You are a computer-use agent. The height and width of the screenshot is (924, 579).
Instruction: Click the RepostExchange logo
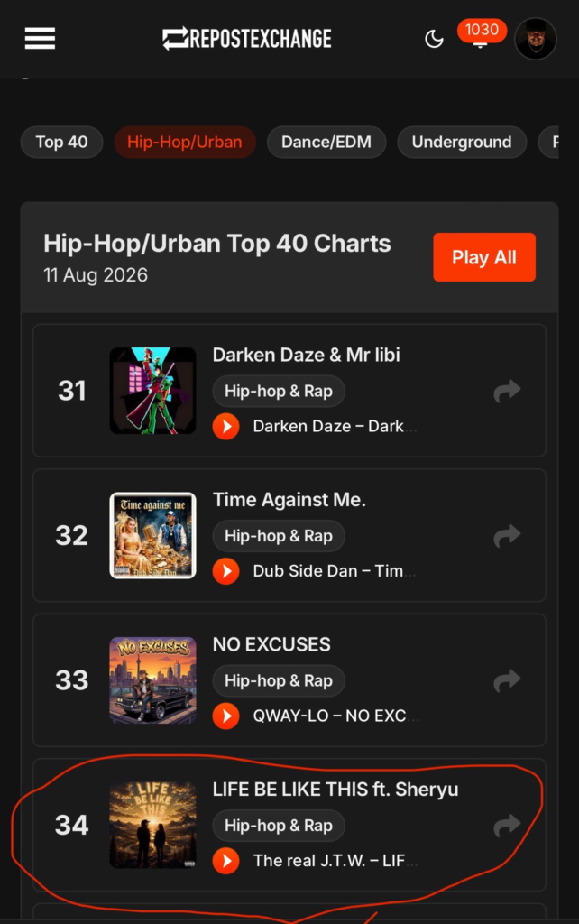coord(247,39)
